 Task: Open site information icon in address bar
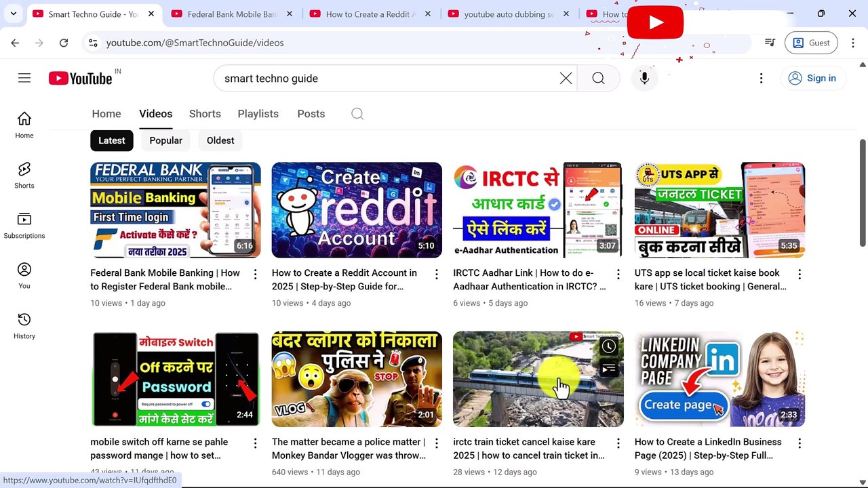pyautogui.click(x=94, y=43)
